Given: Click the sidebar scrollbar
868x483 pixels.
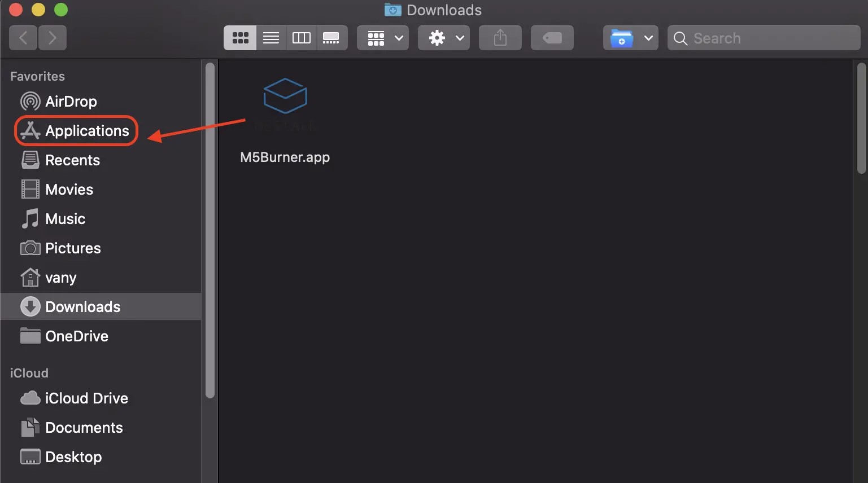Looking at the screenshot, I should pyautogui.click(x=210, y=230).
